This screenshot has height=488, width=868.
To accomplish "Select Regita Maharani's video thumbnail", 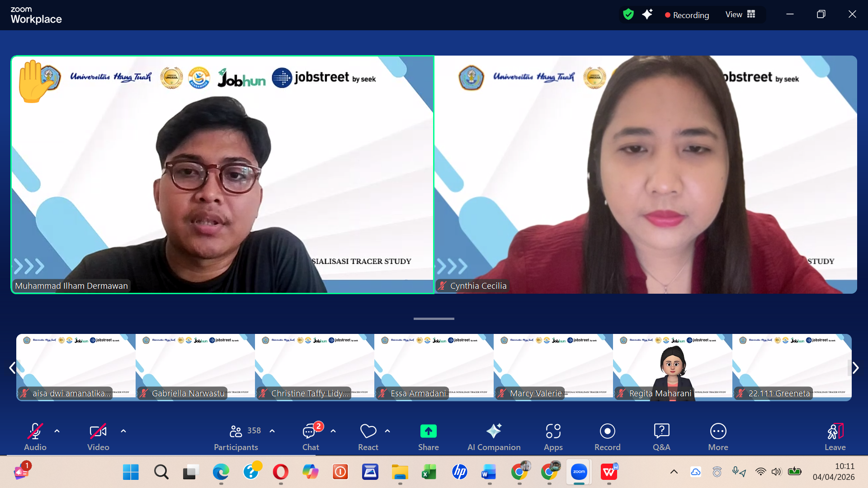I will tap(672, 367).
